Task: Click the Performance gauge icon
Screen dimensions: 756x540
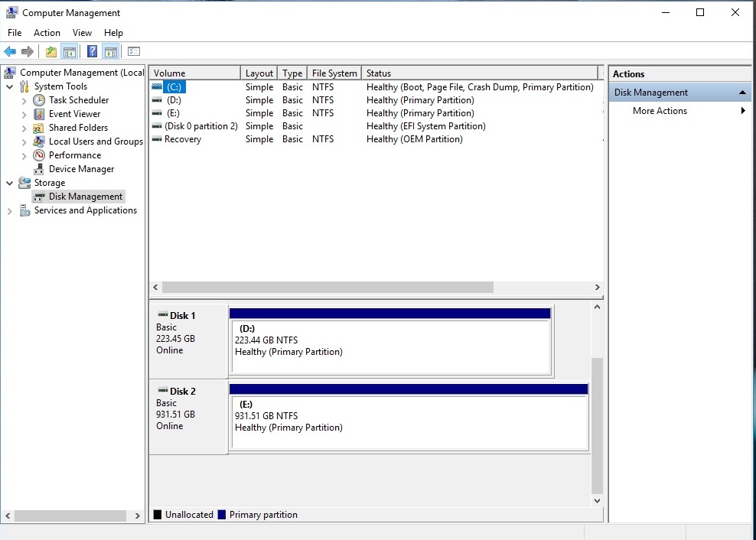Action: coord(38,155)
